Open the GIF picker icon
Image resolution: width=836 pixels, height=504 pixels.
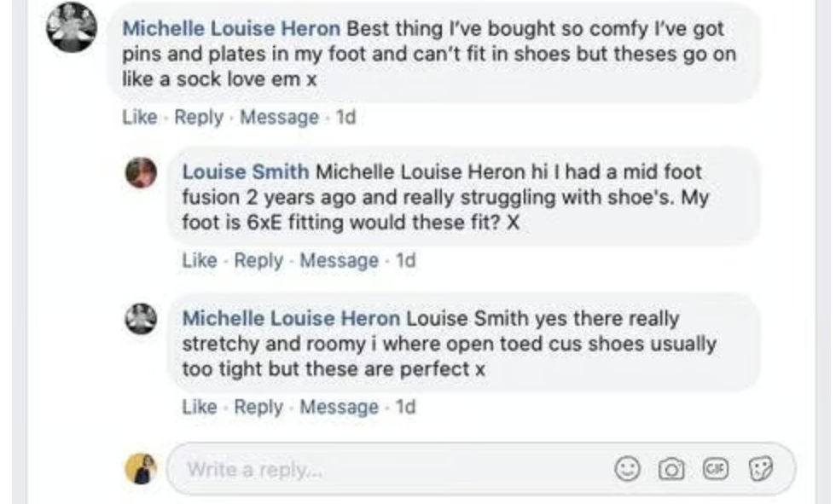(714, 467)
